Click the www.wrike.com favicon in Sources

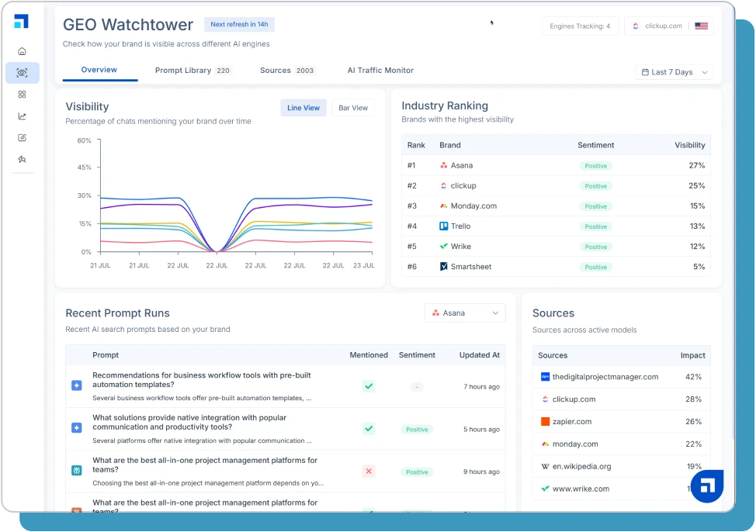click(546, 489)
